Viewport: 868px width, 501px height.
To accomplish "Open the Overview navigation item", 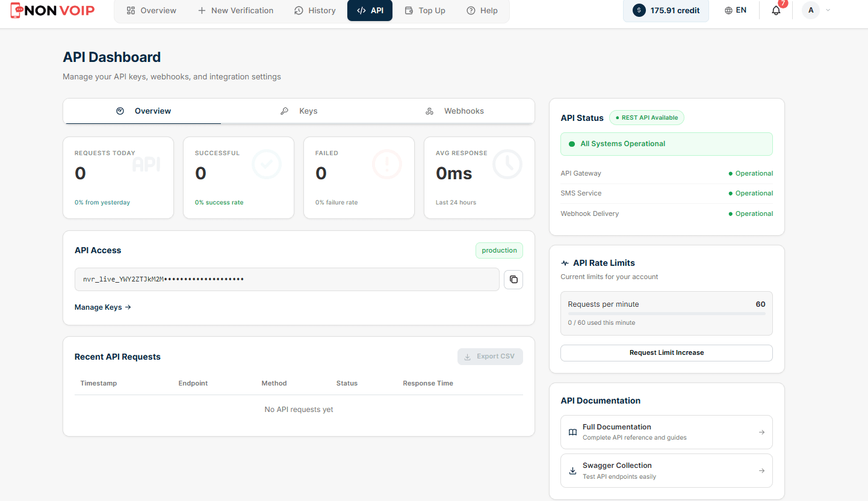I will (x=152, y=10).
